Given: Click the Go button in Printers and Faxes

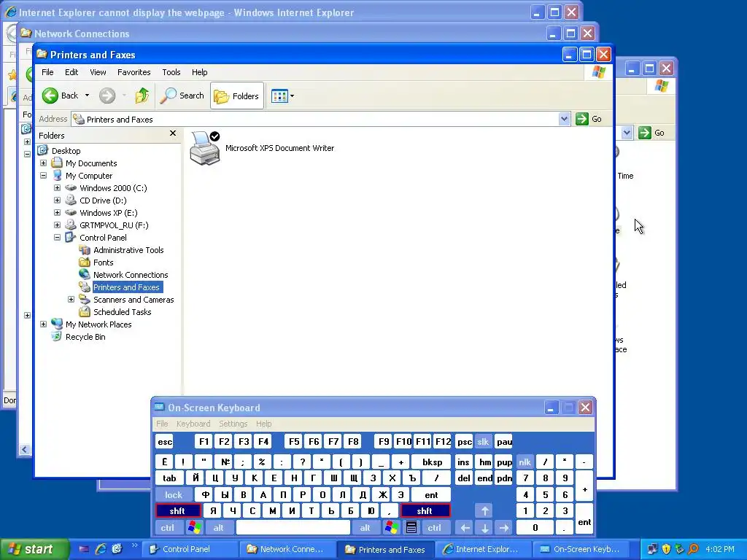Looking at the screenshot, I should [589, 119].
